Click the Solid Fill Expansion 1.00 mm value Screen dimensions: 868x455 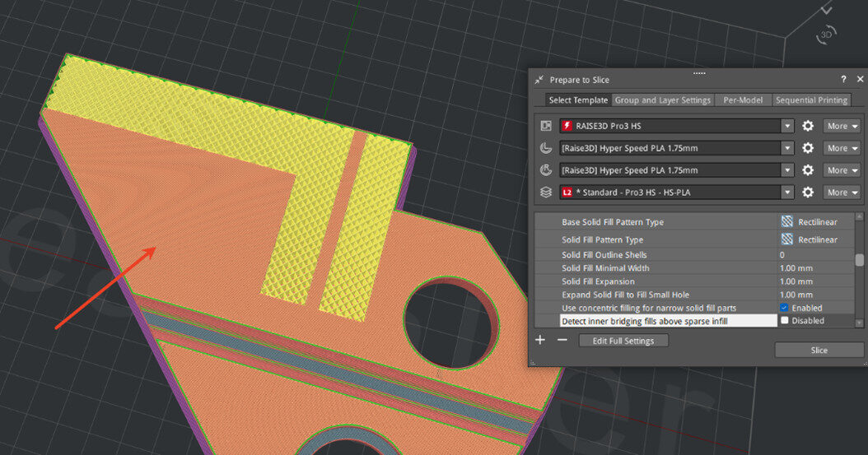pyautogui.click(x=796, y=281)
